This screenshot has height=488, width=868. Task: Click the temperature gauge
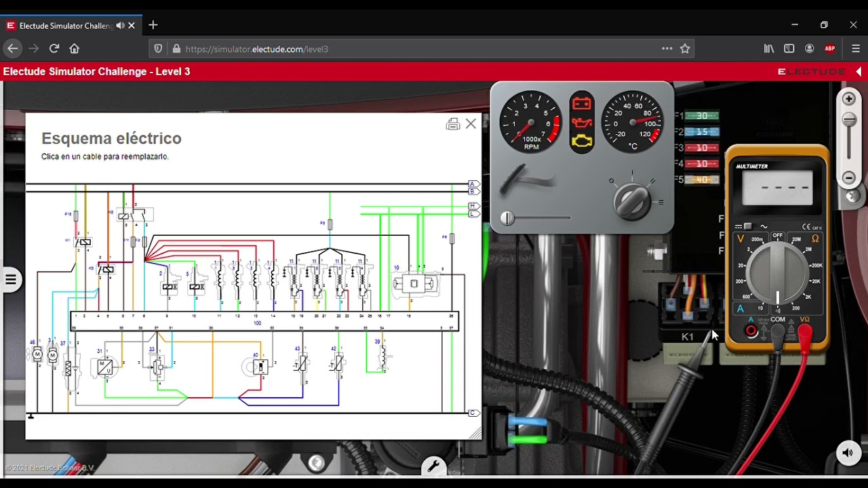[633, 122]
